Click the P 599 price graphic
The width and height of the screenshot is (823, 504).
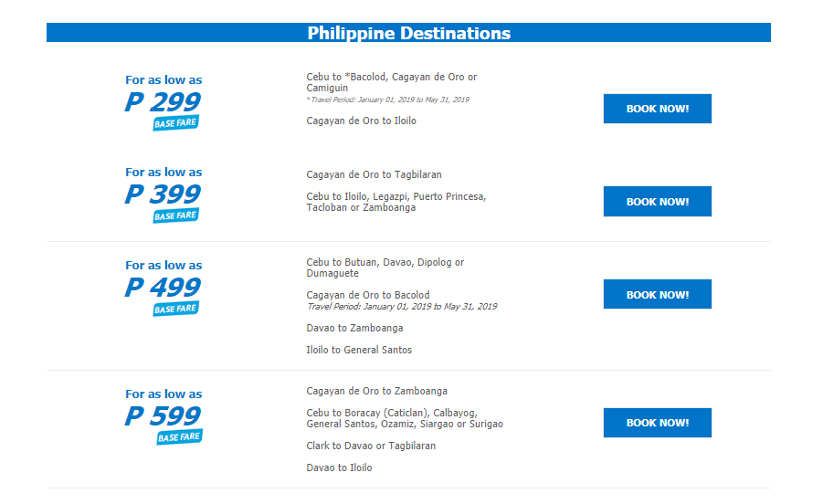pyautogui.click(x=163, y=416)
